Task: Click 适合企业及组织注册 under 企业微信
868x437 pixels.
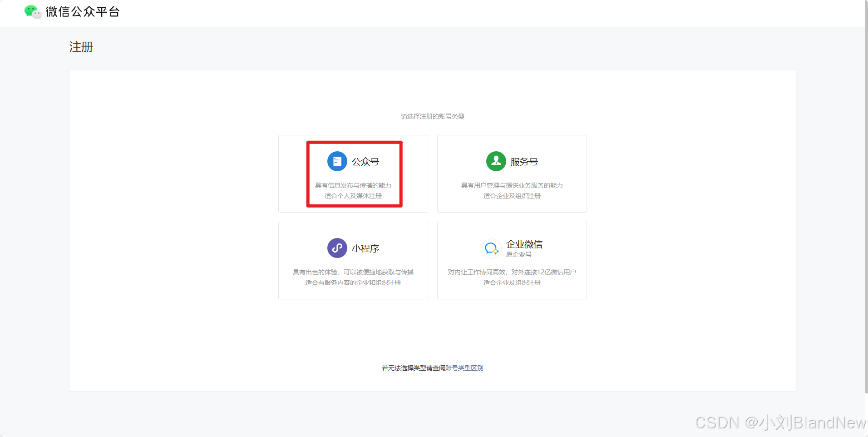Action: click(x=512, y=283)
